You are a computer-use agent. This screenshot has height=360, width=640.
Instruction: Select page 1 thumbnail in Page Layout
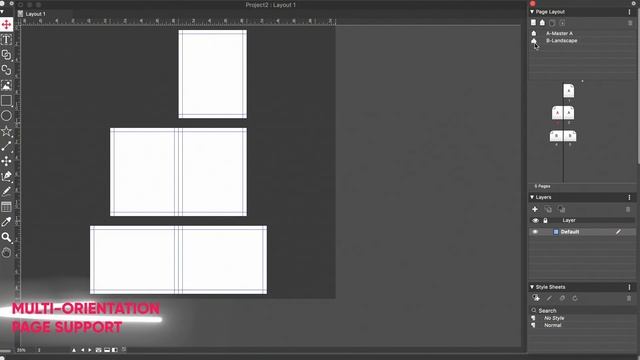569,91
